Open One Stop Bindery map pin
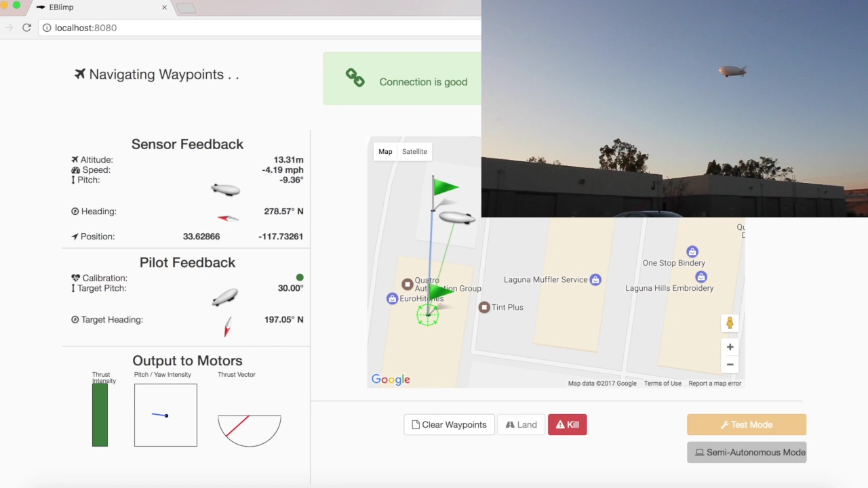This screenshot has width=868, height=488. 692,251
